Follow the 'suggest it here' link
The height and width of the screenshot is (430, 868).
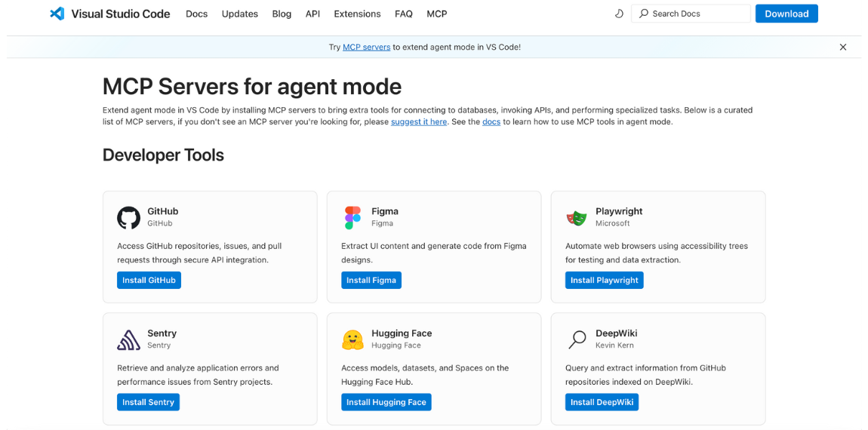[x=418, y=121]
